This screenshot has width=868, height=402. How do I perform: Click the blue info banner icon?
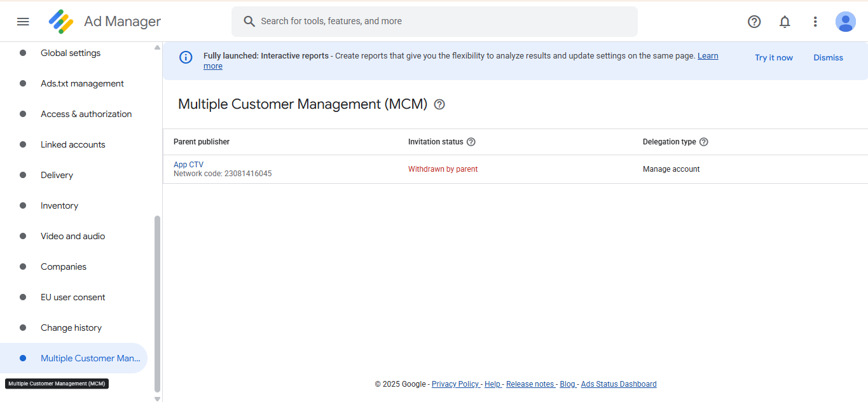pos(186,57)
